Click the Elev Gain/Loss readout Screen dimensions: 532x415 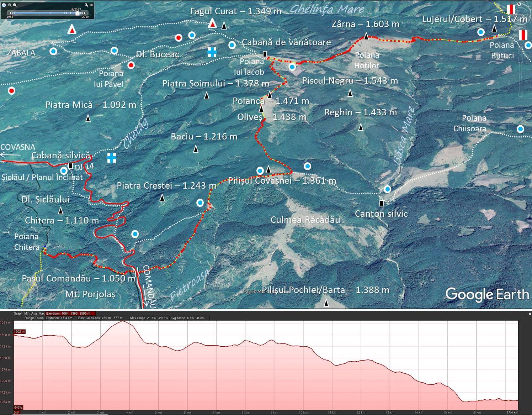coord(100,318)
